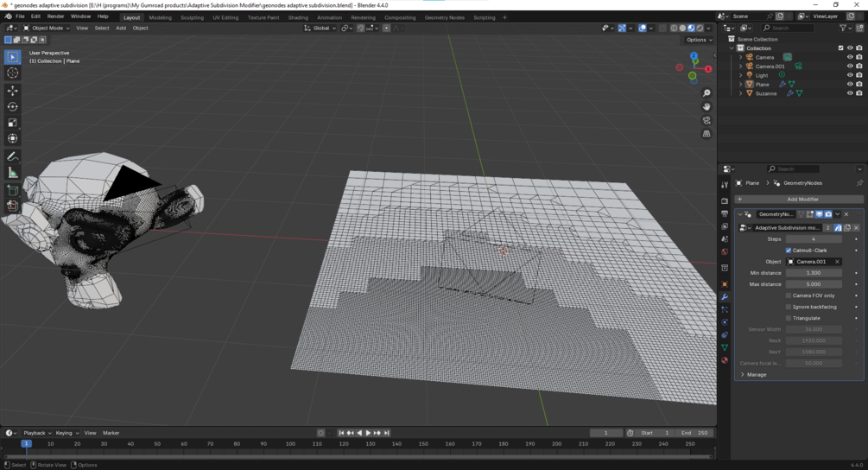868x470 pixels.
Task: Switch to the Geometry Nodes workspace tab
Action: click(445, 18)
